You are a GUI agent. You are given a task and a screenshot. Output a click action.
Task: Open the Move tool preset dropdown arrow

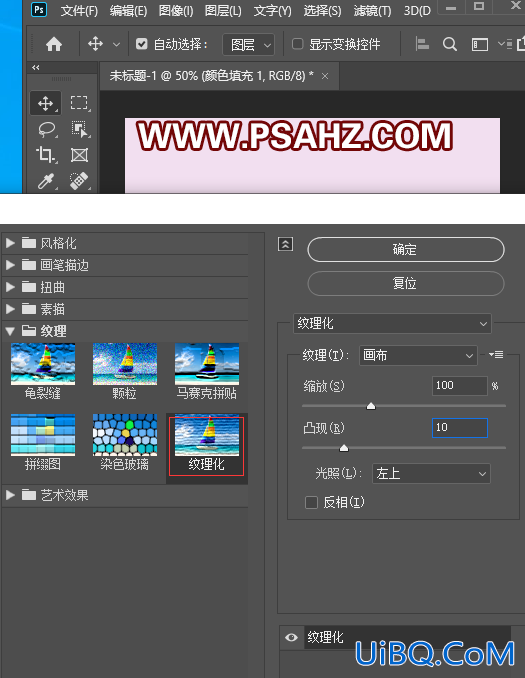coord(116,44)
